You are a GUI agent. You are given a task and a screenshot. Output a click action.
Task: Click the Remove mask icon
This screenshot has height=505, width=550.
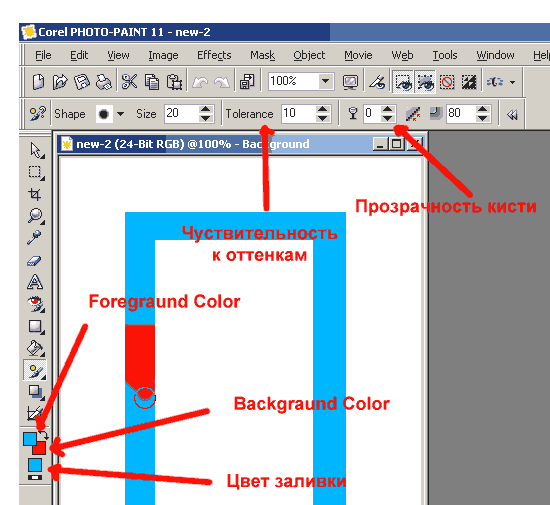tap(447, 82)
